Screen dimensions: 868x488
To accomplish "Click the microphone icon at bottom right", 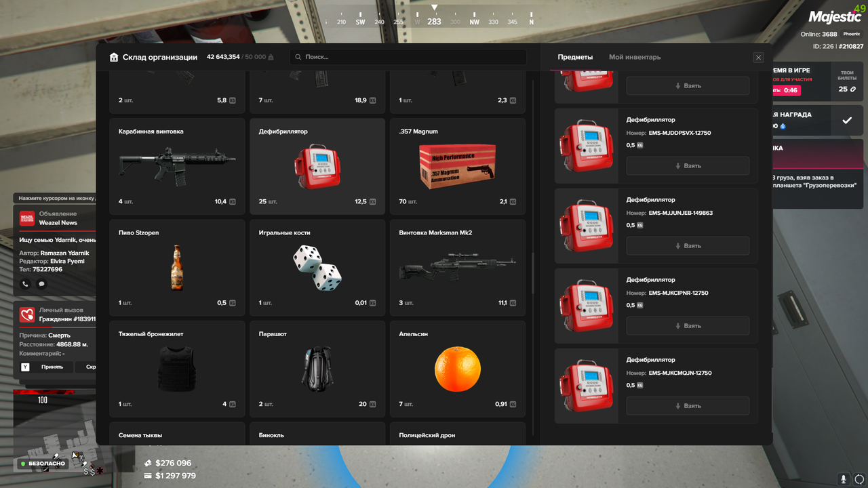I will (x=844, y=479).
